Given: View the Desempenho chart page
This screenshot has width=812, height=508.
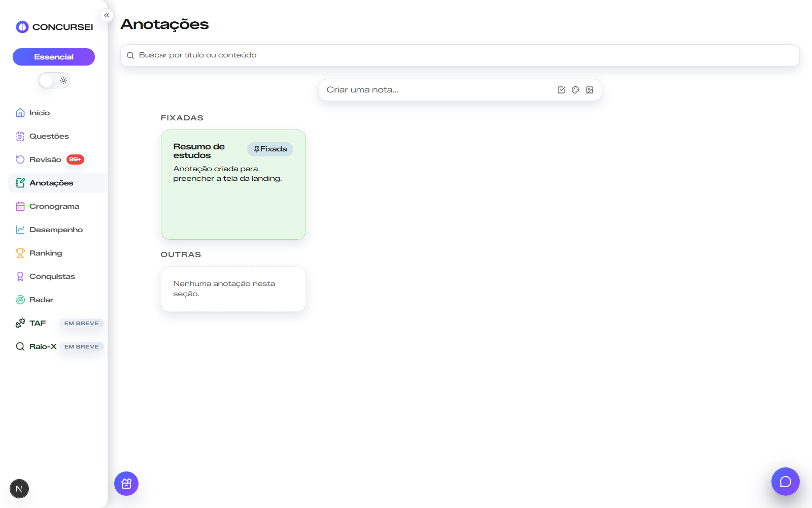Looking at the screenshot, I should [56, 230].
